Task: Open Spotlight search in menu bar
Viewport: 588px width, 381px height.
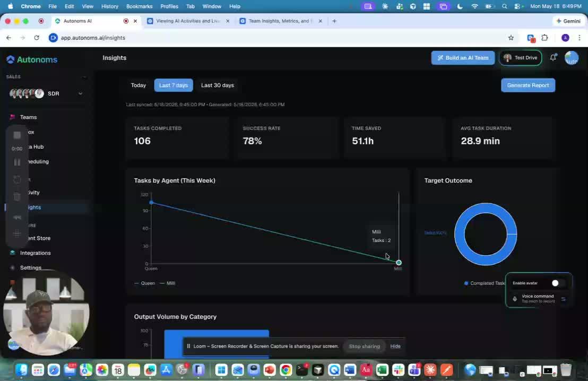Action: click(x=504, y=6)
